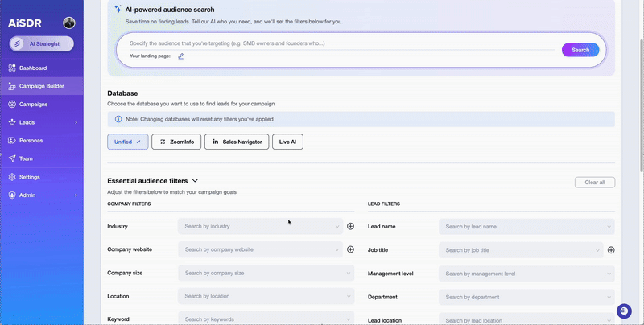Open the chat support bubble icon
The image size is (644, 325).
pyautogui.click(x=624, y=311)
